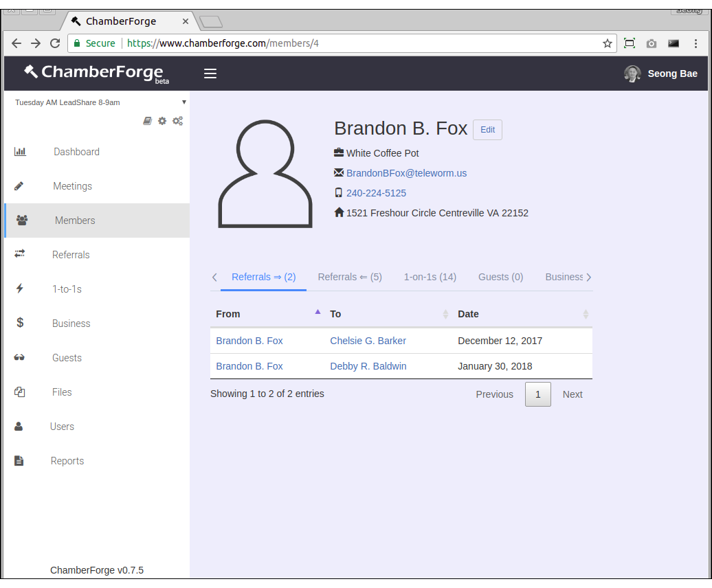712x588 pixels.
Task: Open the BrandonBFox@teleworm.us email link
Action: pos(406,173)
